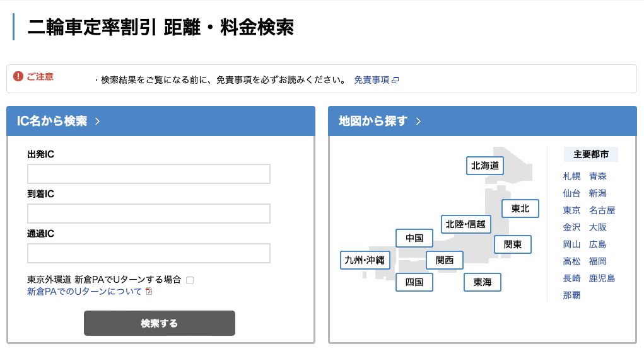
Task: Expand the IC名から検索 header chevron
Action: point(97,122)
